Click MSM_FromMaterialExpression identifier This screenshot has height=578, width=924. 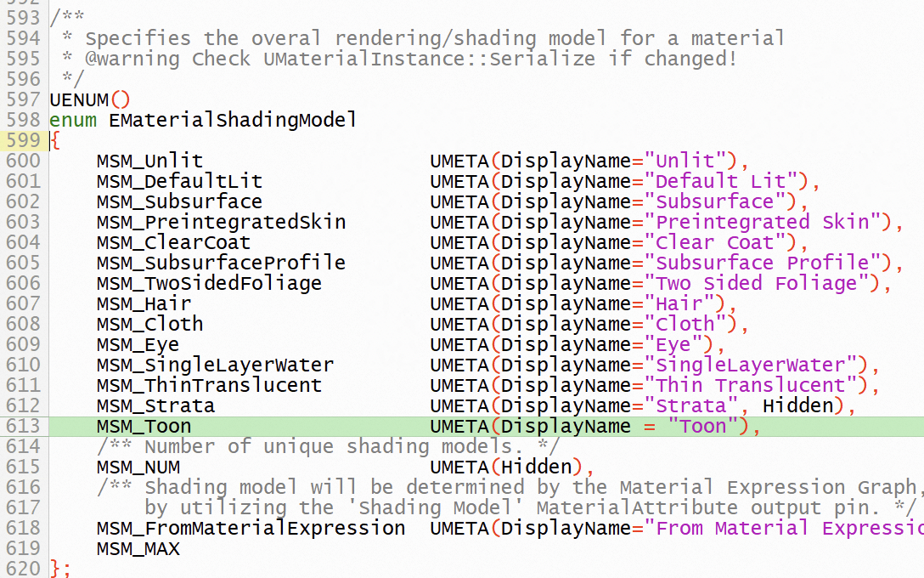(x=251, y=528)
